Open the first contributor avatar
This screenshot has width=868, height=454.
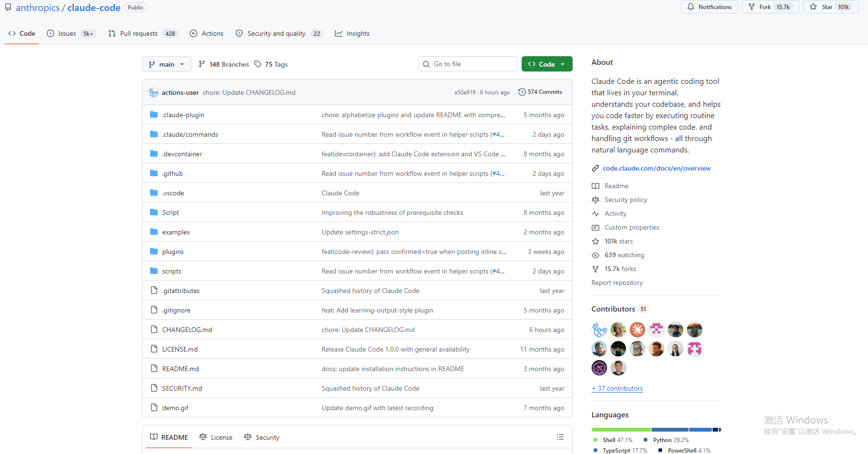pos(599,329)
